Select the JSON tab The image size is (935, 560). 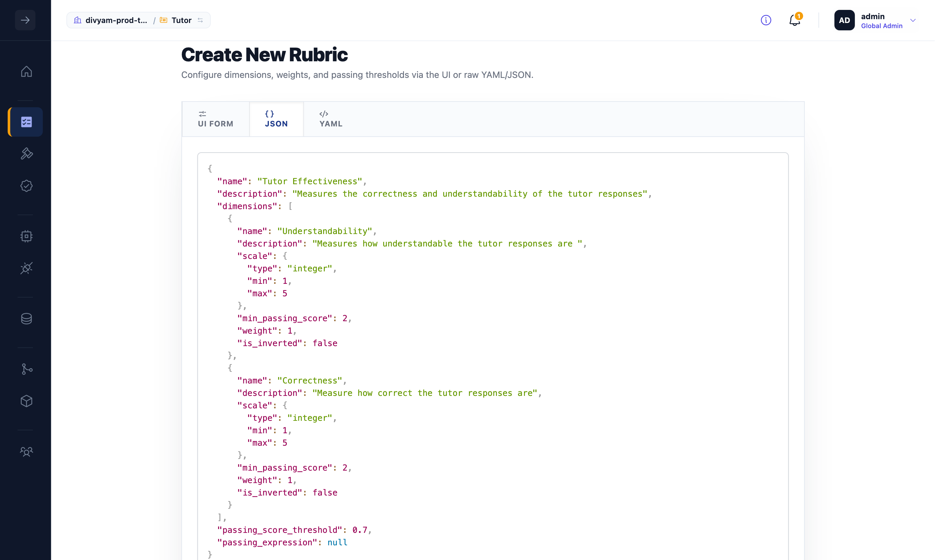click(277, 119)
